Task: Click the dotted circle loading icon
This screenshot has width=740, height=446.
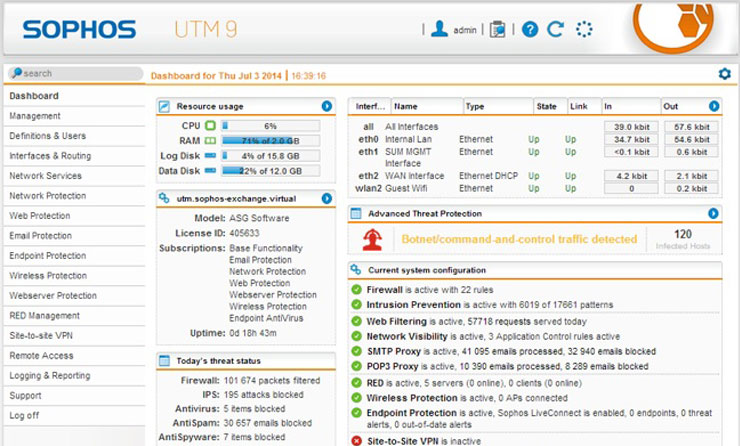Action: tap(584, 29)
